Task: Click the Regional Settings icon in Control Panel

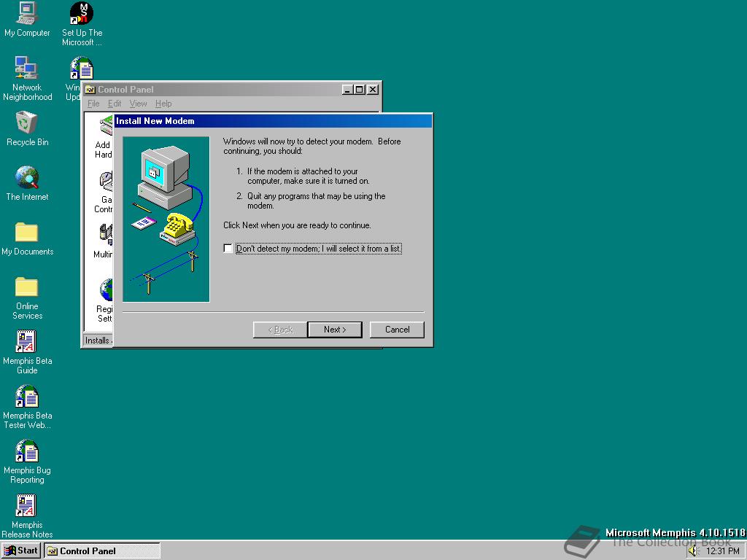Action: (x=106, y=290)
